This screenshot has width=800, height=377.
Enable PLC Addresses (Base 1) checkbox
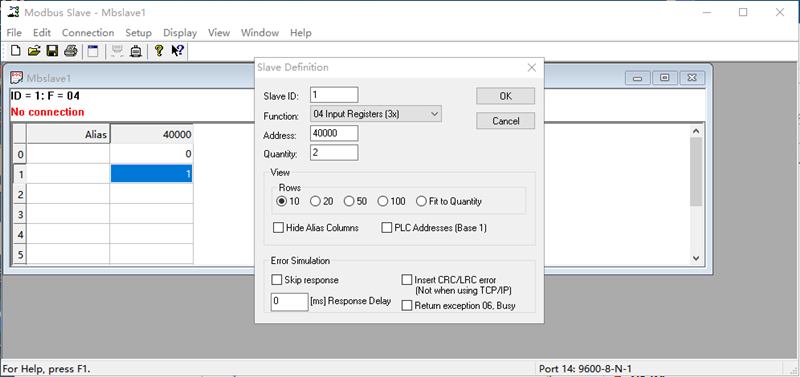(387, 228)
